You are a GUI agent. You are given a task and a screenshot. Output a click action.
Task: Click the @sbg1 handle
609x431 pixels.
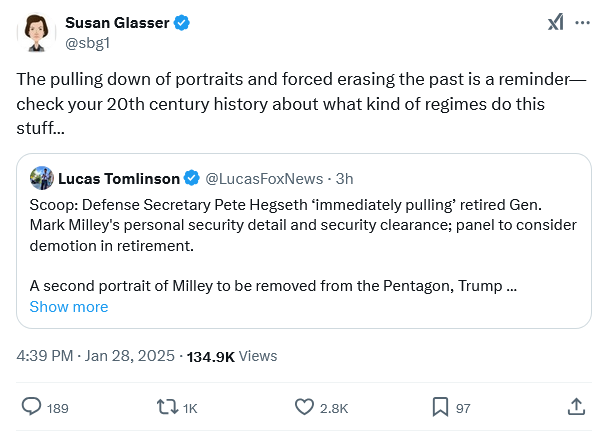(87, 43)
